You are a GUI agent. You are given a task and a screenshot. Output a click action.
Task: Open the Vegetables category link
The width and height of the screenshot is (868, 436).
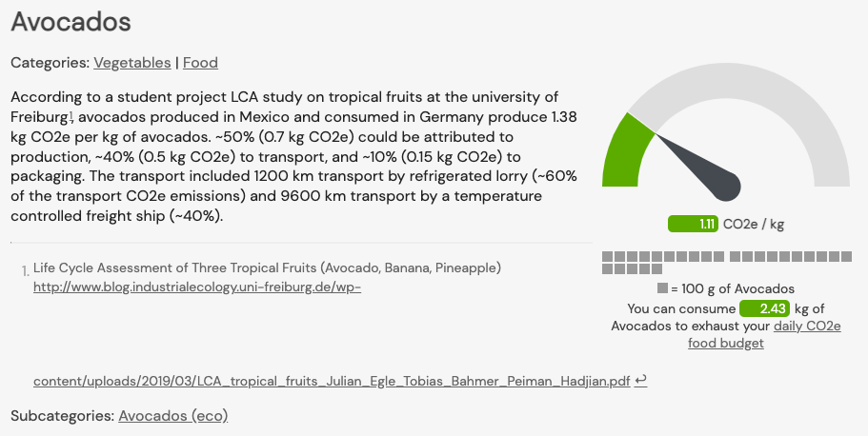click(x=131, y=63)
